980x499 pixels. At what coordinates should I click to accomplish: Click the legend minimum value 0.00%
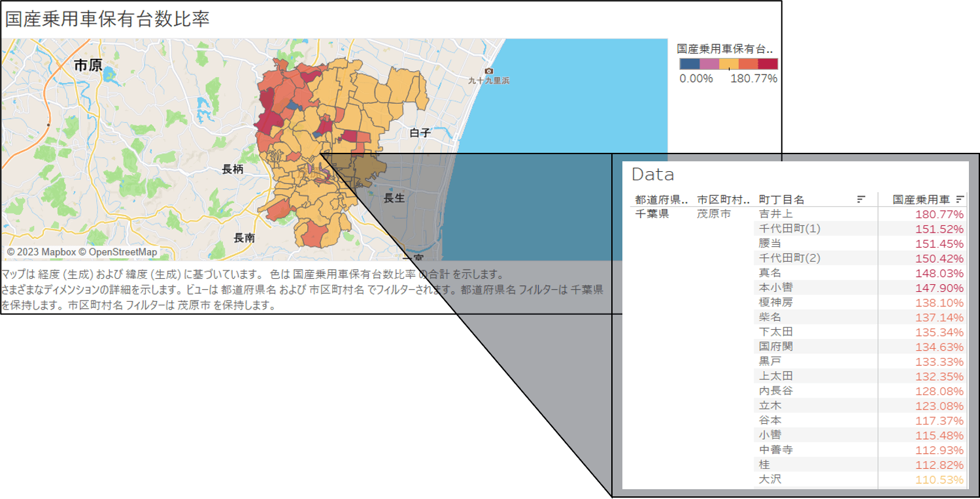(696, 78)
